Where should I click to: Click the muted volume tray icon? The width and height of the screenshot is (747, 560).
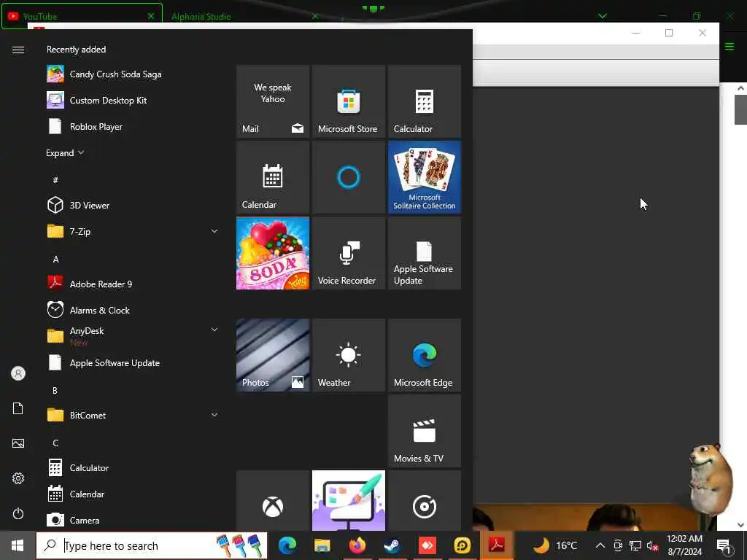pyautogui.click(x=652, y=545)
